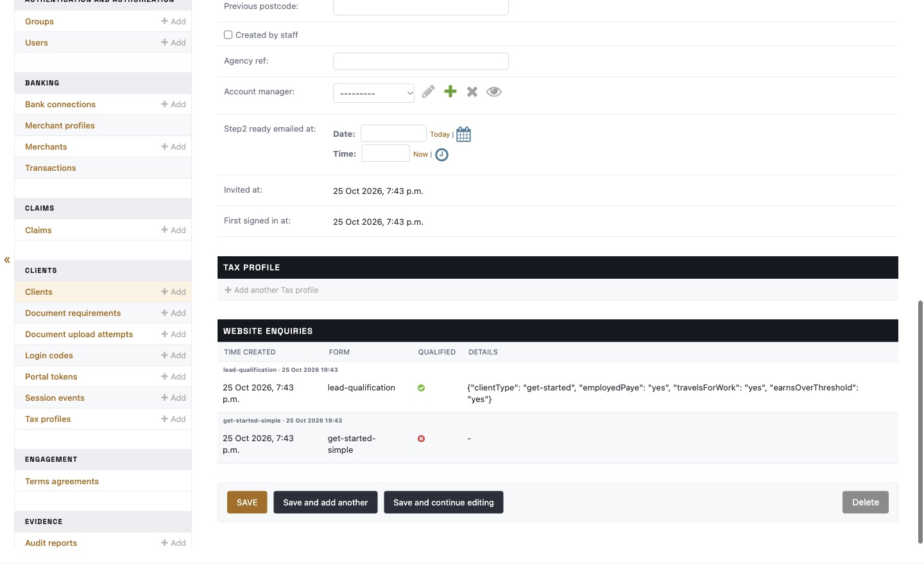Add a new Group from the sidebar
924x578 pixels.
pyautogui.click(x=173, y=21)
